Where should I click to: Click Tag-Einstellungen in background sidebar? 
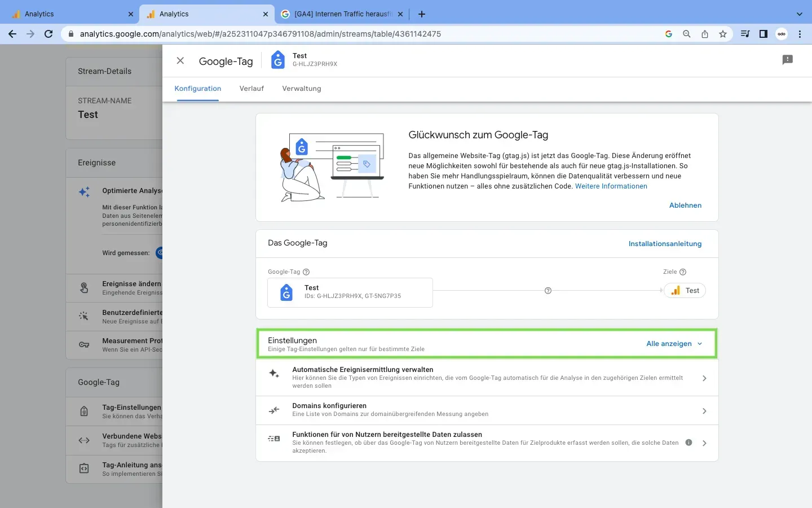pyautogui.click(x=114, y=411)
